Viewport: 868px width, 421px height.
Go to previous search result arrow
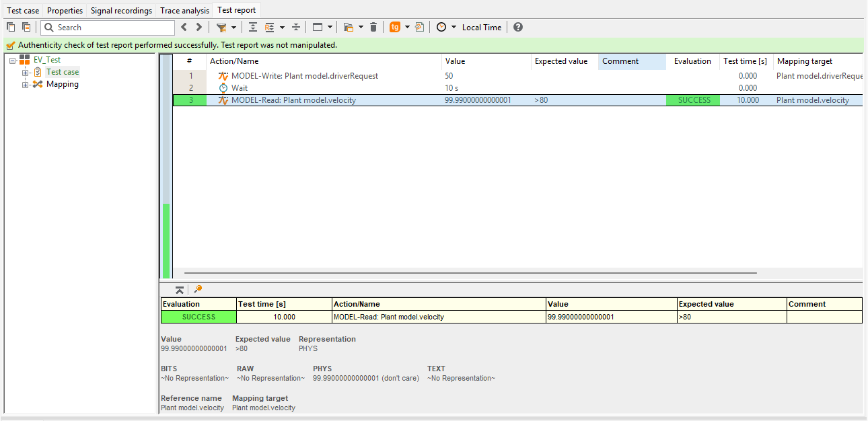point(184,28)
